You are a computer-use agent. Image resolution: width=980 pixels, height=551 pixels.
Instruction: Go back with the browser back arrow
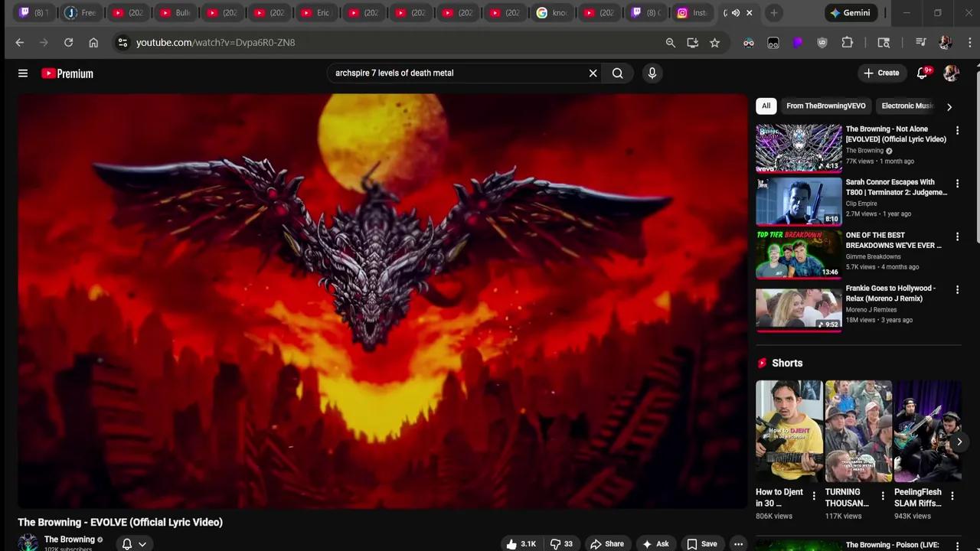point(20,43)
